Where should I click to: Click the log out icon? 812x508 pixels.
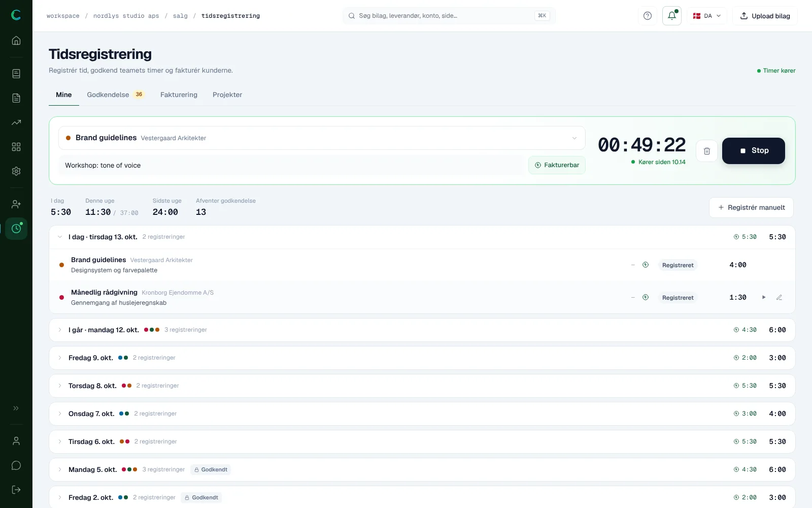[x=16, y=490]
